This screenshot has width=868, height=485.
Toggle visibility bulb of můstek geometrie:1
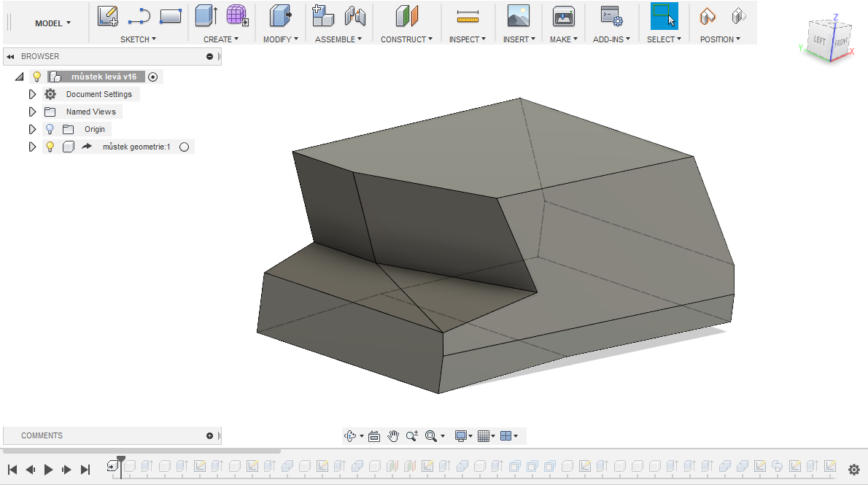[50, 147]
